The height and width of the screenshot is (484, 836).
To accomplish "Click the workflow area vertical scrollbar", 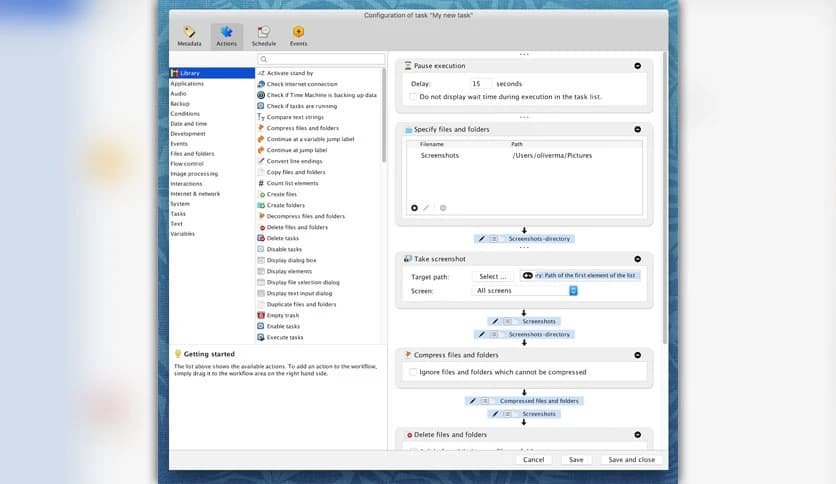I will tap(665, 200).
